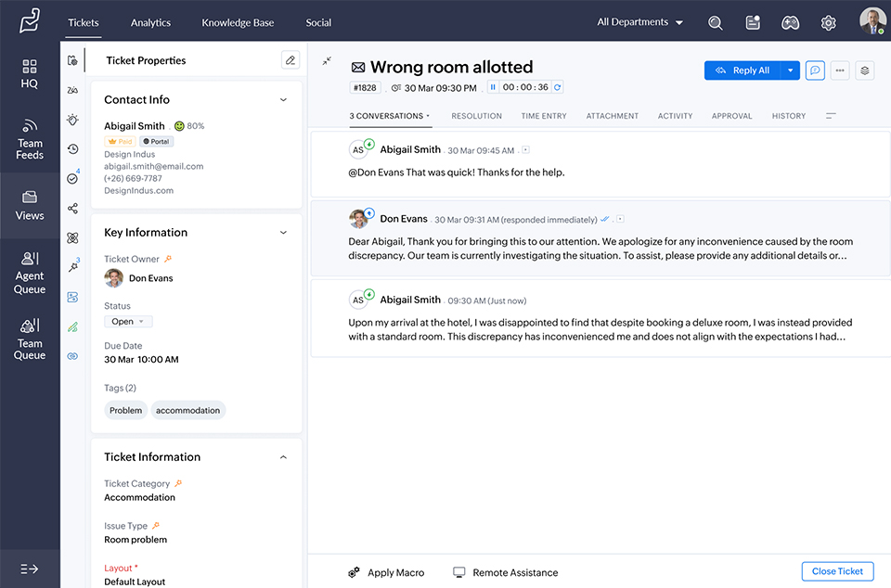Open the user profile avatar

click(872, 21)
